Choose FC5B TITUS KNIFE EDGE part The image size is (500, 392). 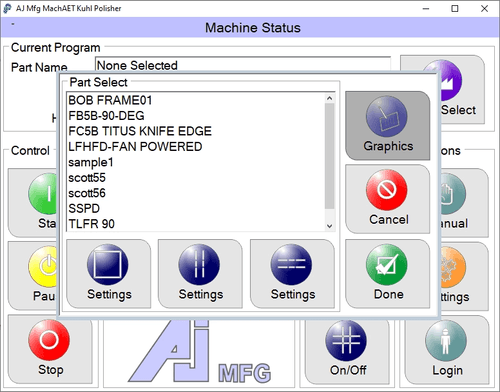(196, 131)
